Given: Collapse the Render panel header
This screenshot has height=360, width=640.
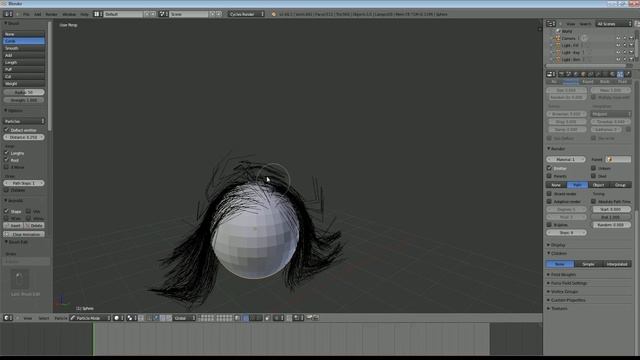Looking at the screenshot, I should pyautogui.click(x=558, y=149).
